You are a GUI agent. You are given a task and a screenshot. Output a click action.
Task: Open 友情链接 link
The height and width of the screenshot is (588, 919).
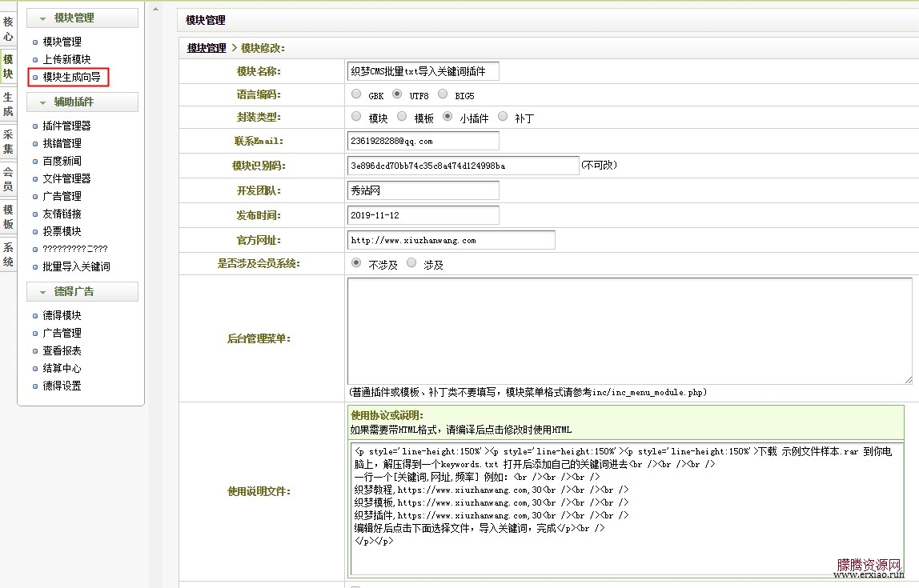point(62,213)
